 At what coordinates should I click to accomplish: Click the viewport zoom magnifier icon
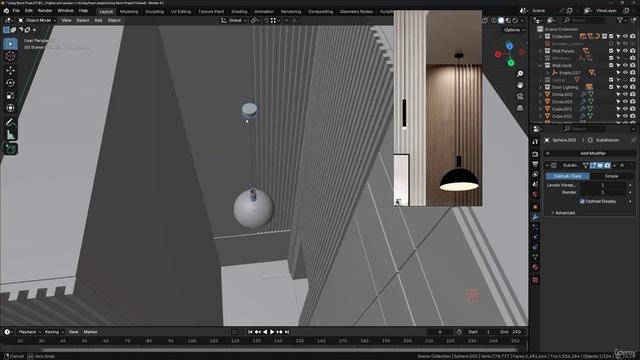click(x=520, y=74)
